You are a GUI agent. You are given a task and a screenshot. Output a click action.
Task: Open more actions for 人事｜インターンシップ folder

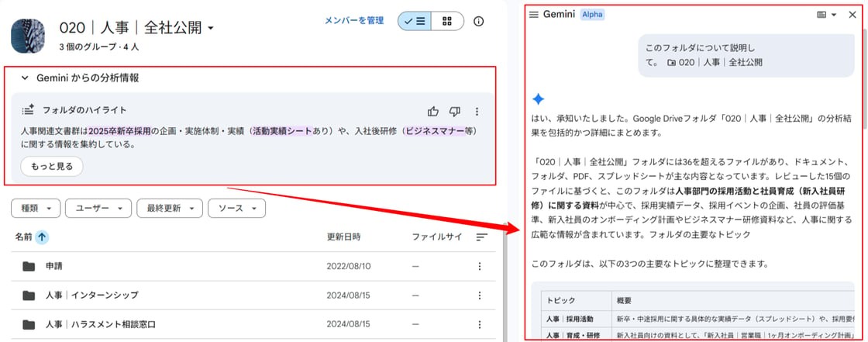[x=479, y=295]
